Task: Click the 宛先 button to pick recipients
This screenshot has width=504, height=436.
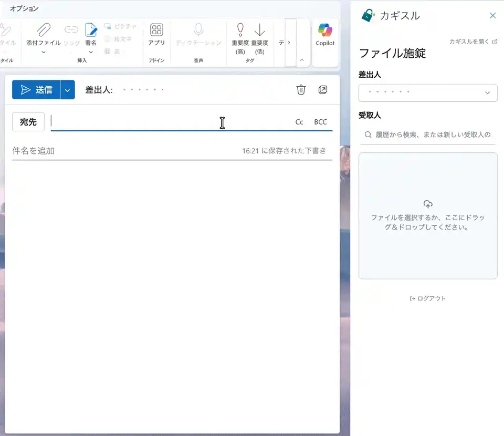Action: click(x=28, y=121)
